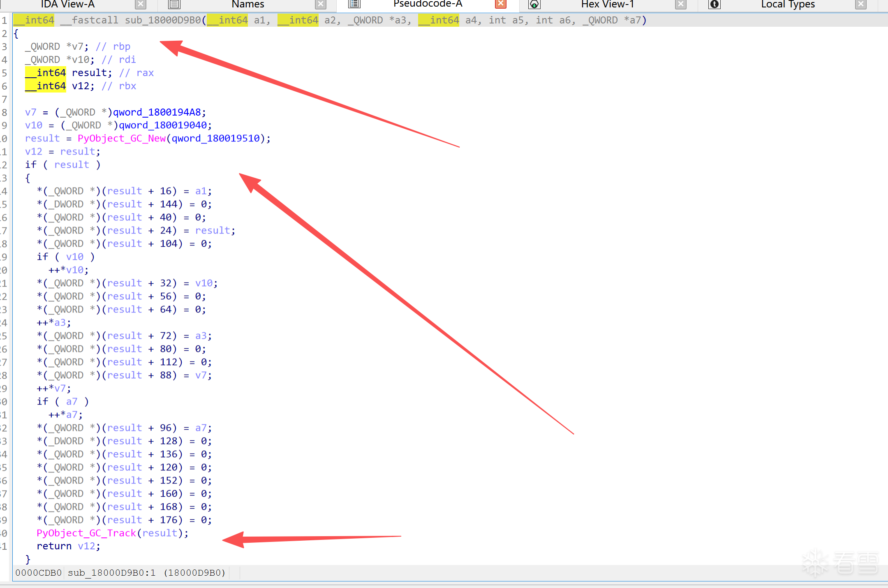Close the Names tab
This screenshot has width=888, height=588.
[321, 5]
